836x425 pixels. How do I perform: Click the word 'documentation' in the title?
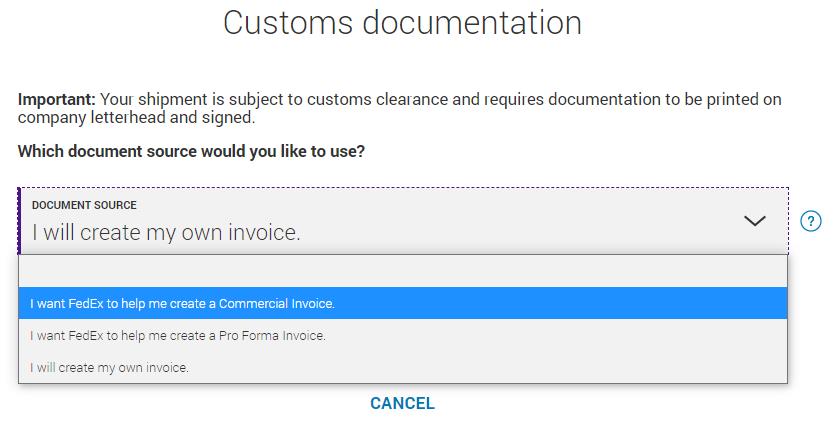tap(472, 23)
